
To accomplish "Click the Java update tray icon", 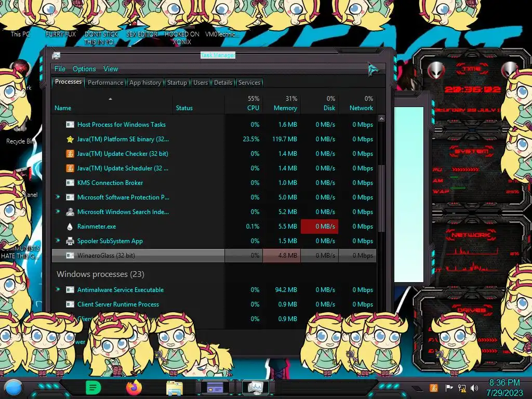I will tap(434, 388).
